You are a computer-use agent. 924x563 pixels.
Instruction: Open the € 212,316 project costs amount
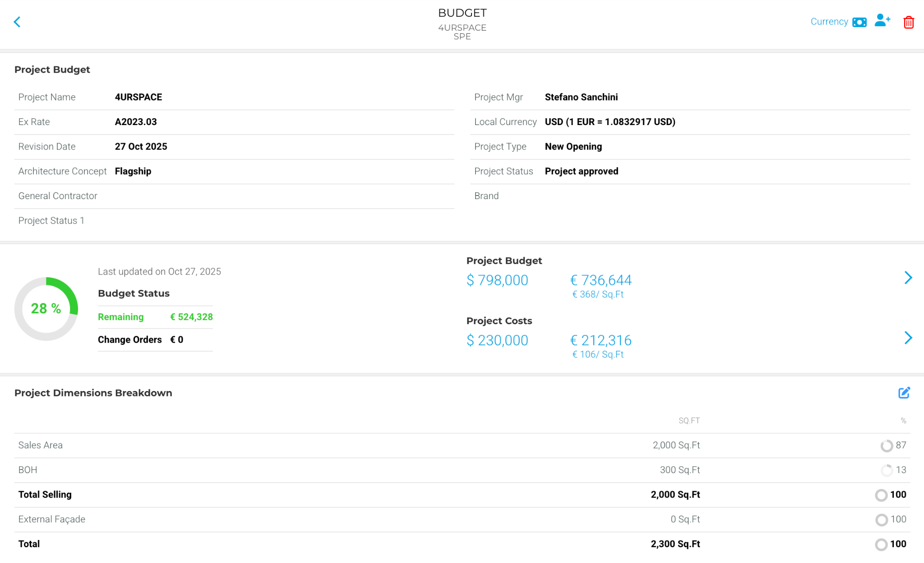coord(601,340)
